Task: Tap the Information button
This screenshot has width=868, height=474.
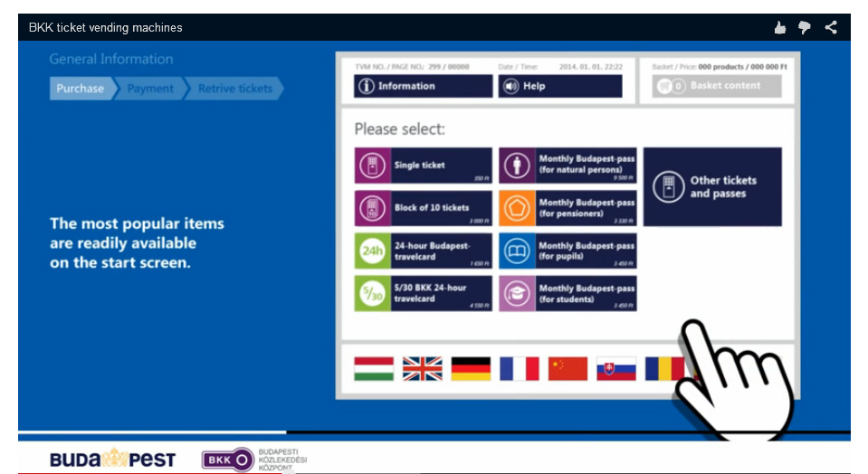Action: pyautogui.click(x=423, y=86)
